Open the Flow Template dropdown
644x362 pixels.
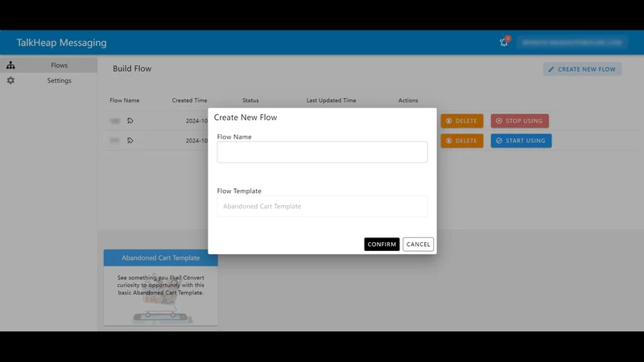pyautogui.click(x=322, y=206)
